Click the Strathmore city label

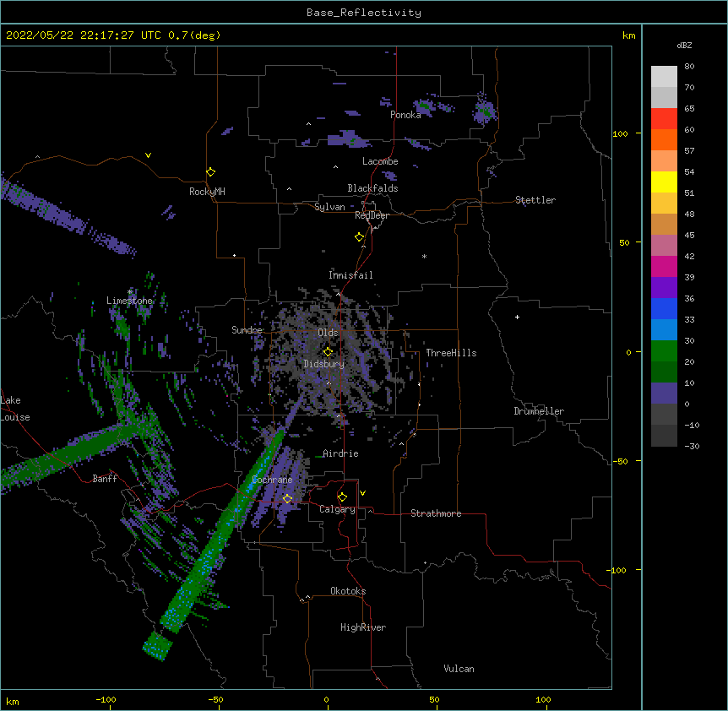coord(436,513)
